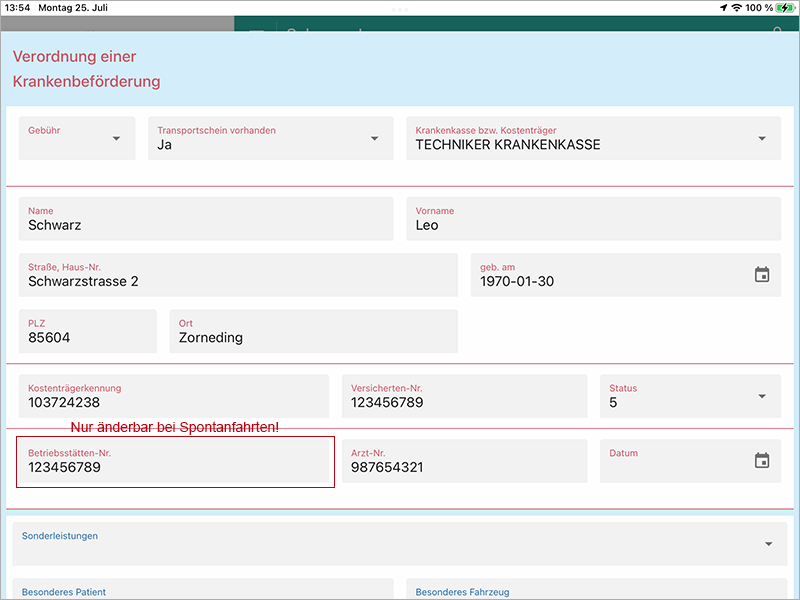The image size is (800, 600).
Task: Edit the Ort field with Zorneding
Action: click(314, 331)
